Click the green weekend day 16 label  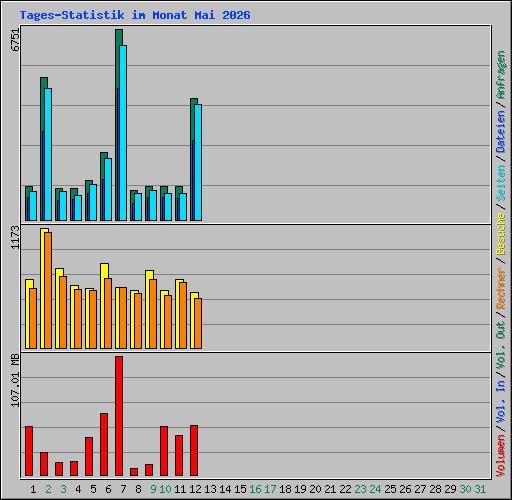coord(255,489)
